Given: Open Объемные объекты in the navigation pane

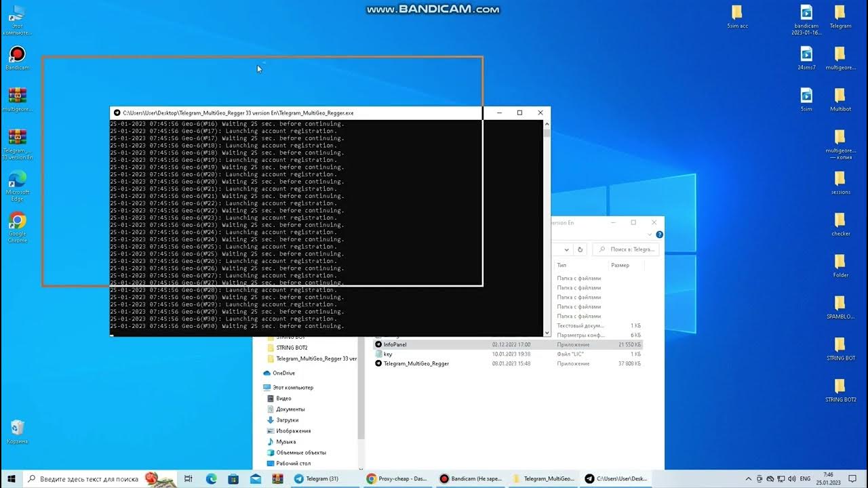Looking at the screenshot, I should pos(301,453).
